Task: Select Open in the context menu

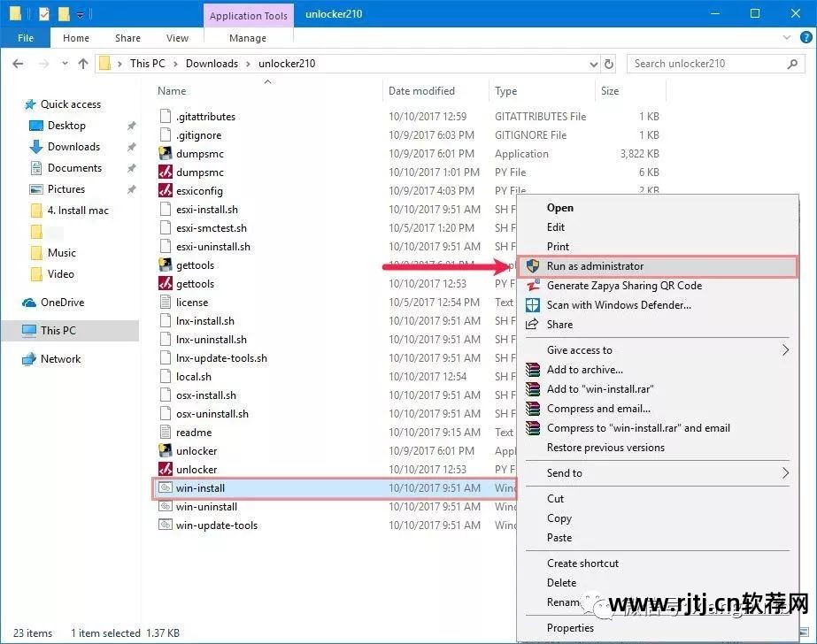Action: click(x=559, y=208)
